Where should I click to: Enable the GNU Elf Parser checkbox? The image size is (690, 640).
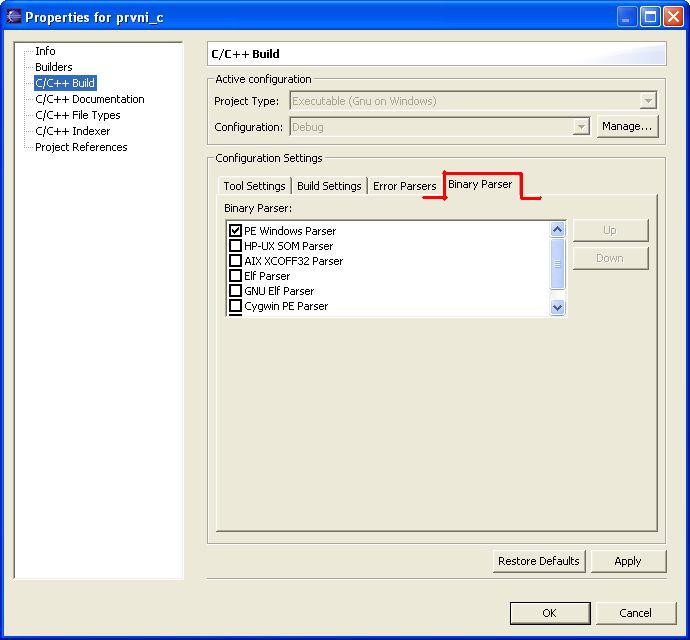coord(236,291)
